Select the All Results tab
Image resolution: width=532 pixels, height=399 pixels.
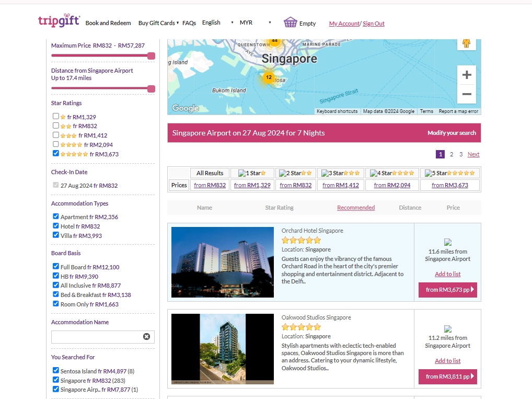click(x=210, y=173)
